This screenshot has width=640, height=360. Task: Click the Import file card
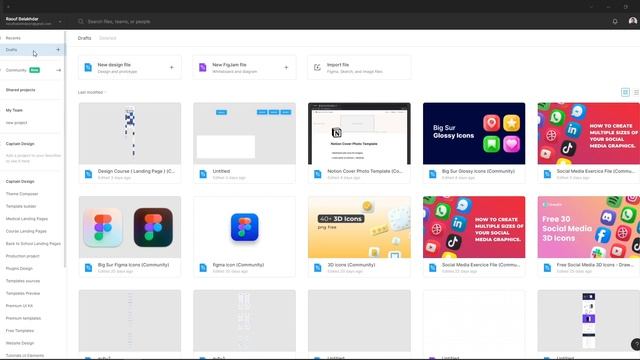359,67
